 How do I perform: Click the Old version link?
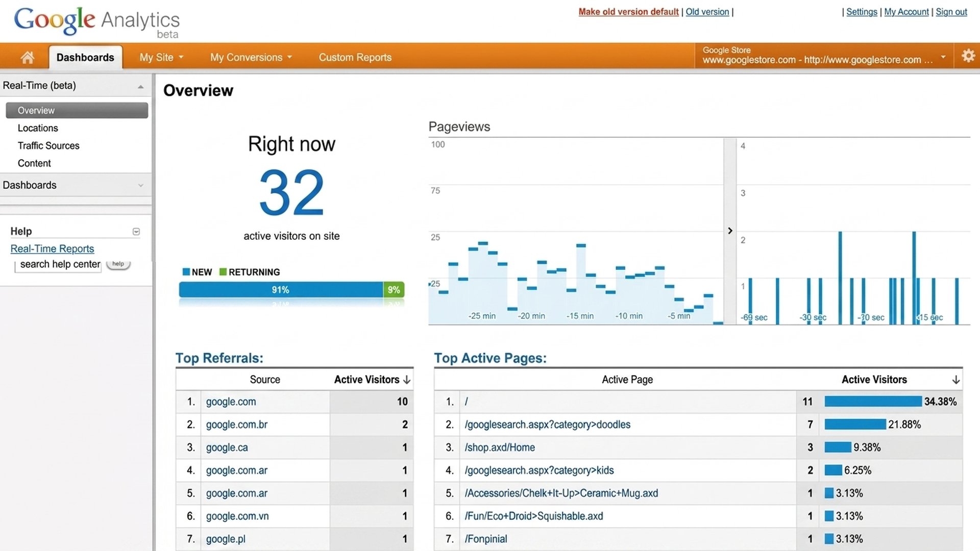pos(707,12)
